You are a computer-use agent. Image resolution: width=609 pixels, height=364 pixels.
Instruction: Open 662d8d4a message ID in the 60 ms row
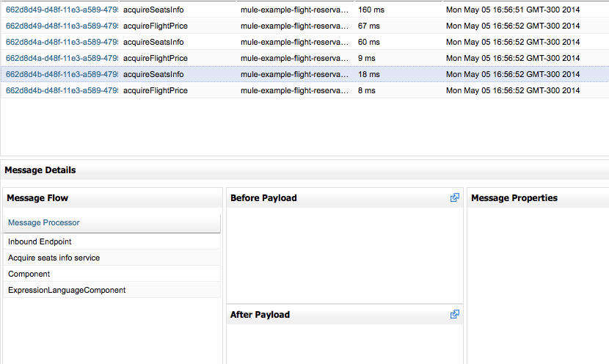(x=62, y=42)
